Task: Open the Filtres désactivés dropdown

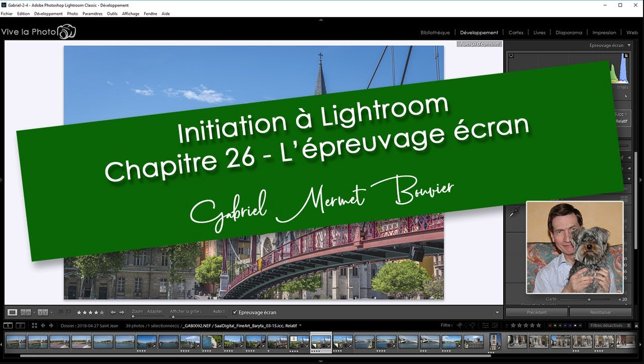Action: [x=609, y=325]
